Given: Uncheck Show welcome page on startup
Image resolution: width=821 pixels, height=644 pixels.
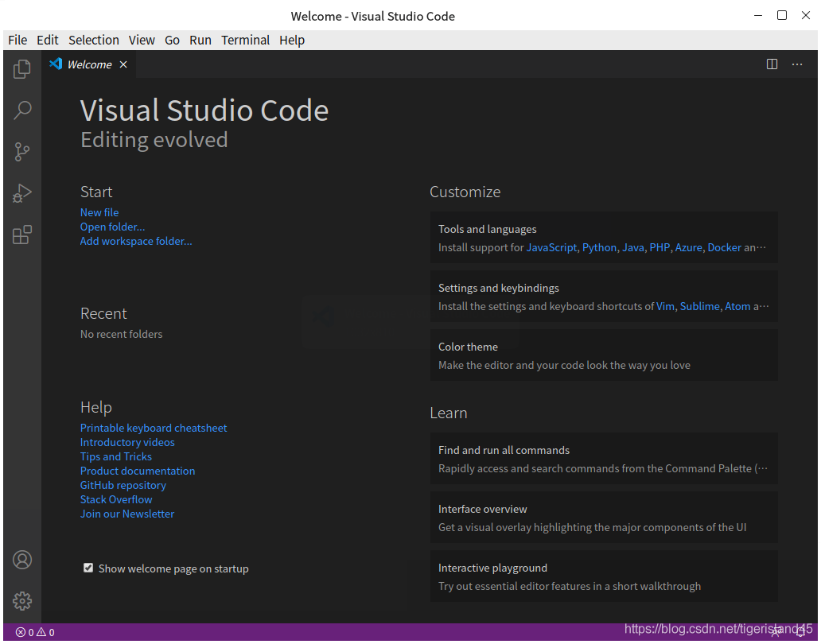Looking at the screenshot, I should 88,568.
